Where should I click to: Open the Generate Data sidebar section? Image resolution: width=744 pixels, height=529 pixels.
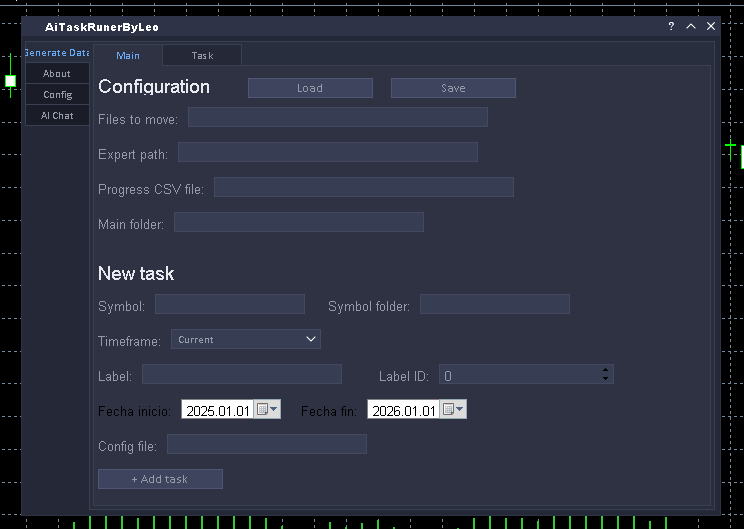(x=57, y=53)
